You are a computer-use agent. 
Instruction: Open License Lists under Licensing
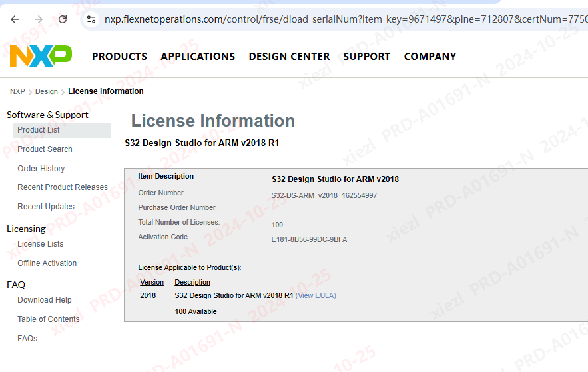click(x=41, y=243)
